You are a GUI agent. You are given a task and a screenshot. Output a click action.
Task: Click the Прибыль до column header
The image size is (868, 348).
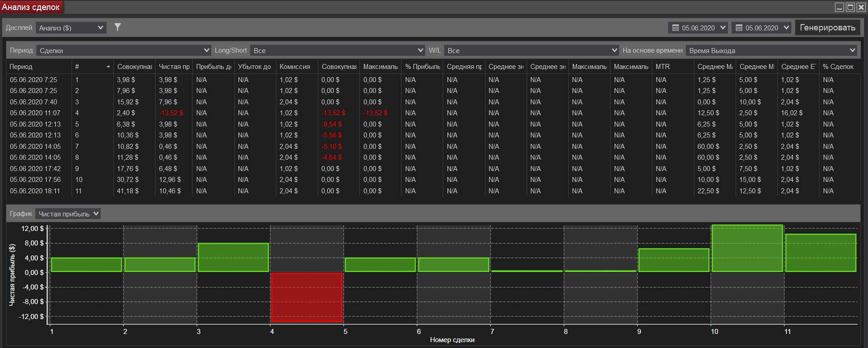coord(213,67)
